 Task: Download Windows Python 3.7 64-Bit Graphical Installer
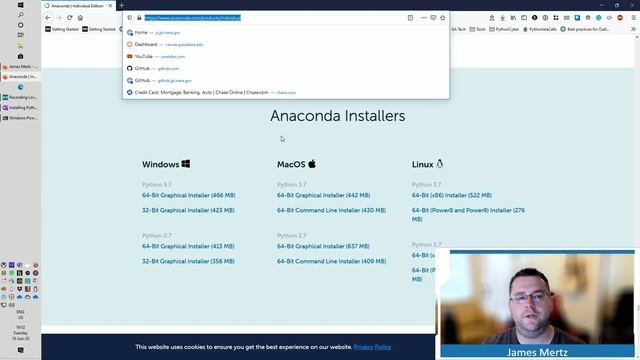point(189,195)
